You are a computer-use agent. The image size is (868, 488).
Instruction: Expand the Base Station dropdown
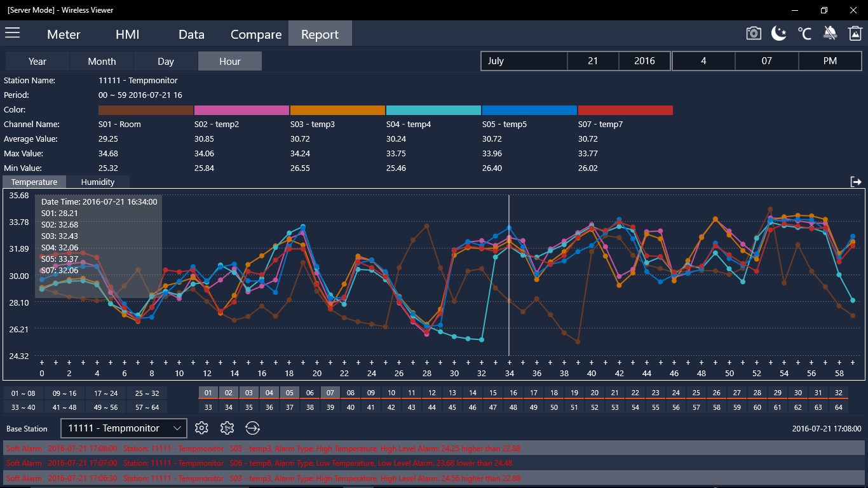(x=124, y=428)
